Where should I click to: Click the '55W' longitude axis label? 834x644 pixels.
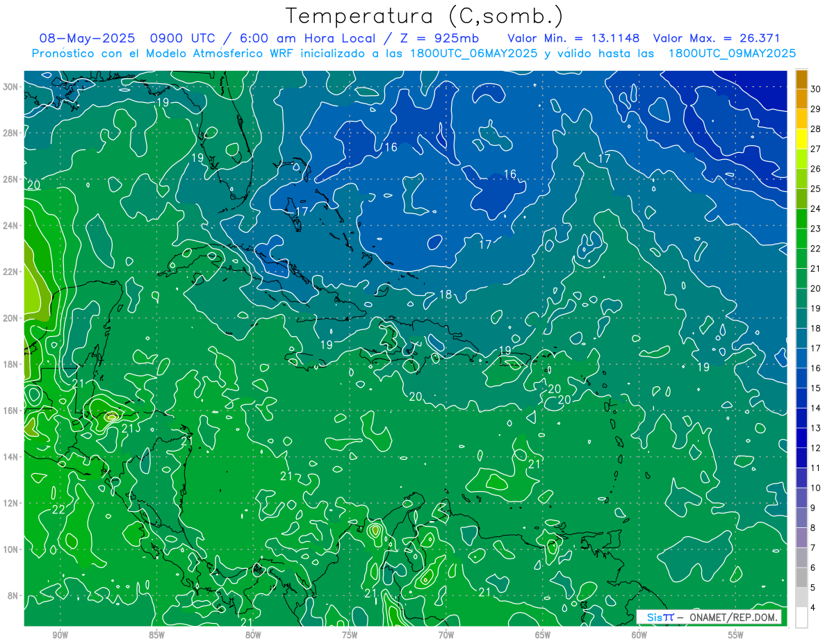(736, 635)
